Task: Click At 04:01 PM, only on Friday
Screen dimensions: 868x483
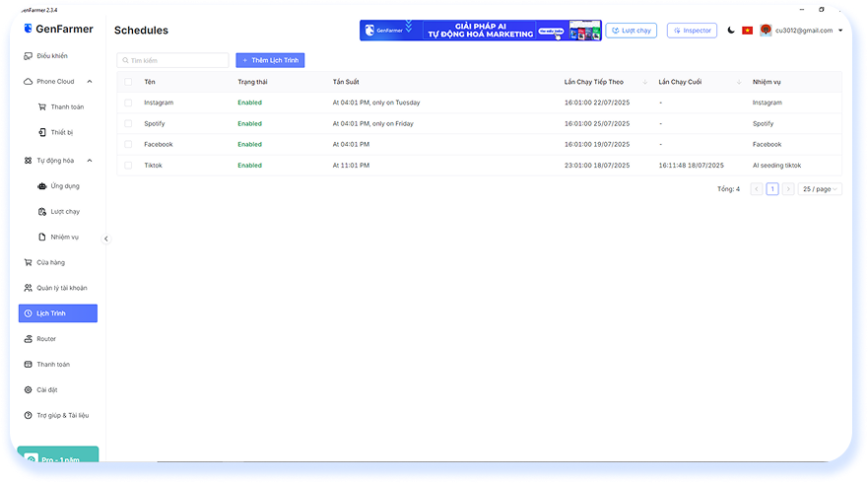Action: 373,123
